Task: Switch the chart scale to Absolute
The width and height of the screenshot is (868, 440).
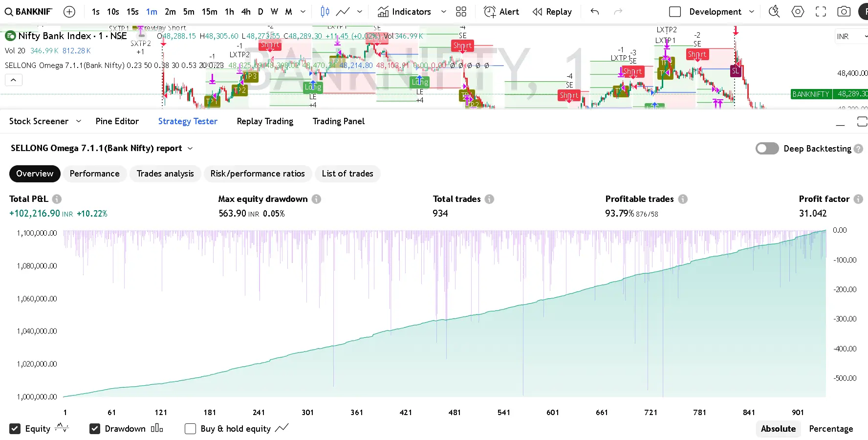Action: (x=778, y=429)
